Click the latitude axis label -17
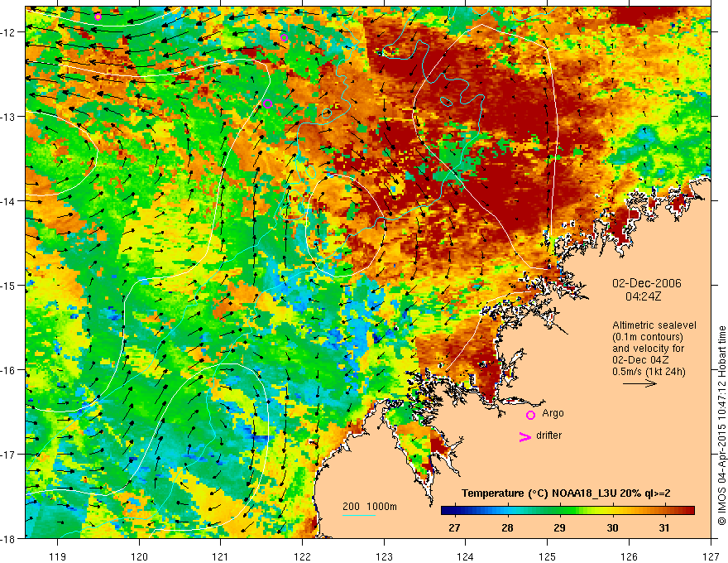This screenshot has height=563, width=728. point(8,455)
